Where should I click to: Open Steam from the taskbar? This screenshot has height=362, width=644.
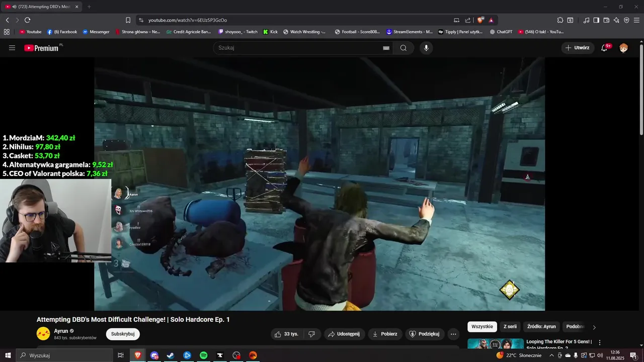tap(171, 355)
